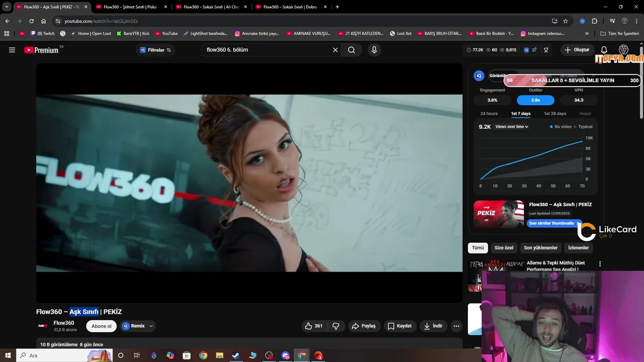Image resolution: width=644 pixels, height=362 pixels.
Task: Click the Abone ol subscribe button
Action: click(101, 326)
